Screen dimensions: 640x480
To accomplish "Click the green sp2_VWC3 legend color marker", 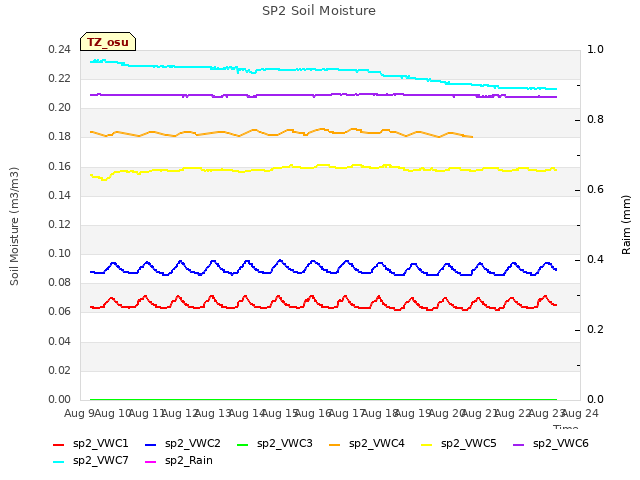I will [243, 444].
